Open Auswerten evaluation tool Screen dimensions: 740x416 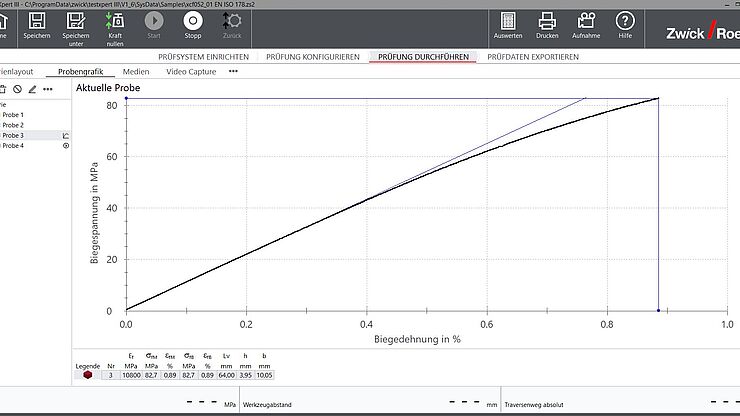click(508, 22)
